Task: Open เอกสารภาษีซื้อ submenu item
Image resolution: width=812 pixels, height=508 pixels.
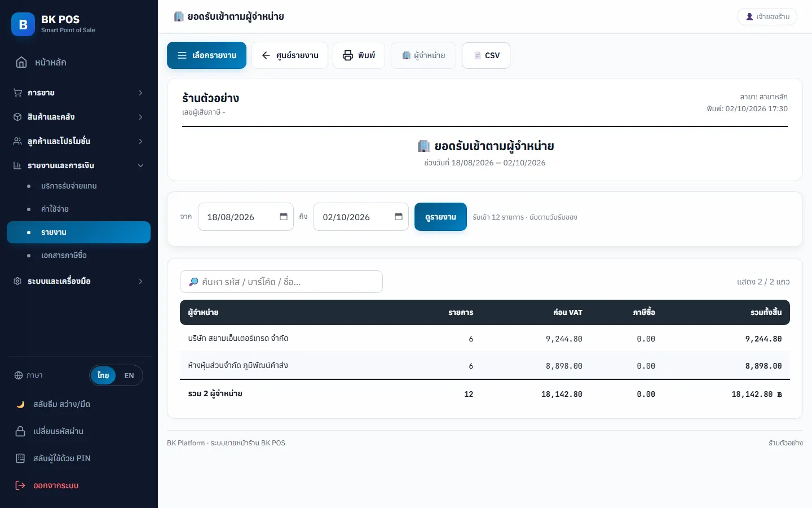Action: point(79,255)
